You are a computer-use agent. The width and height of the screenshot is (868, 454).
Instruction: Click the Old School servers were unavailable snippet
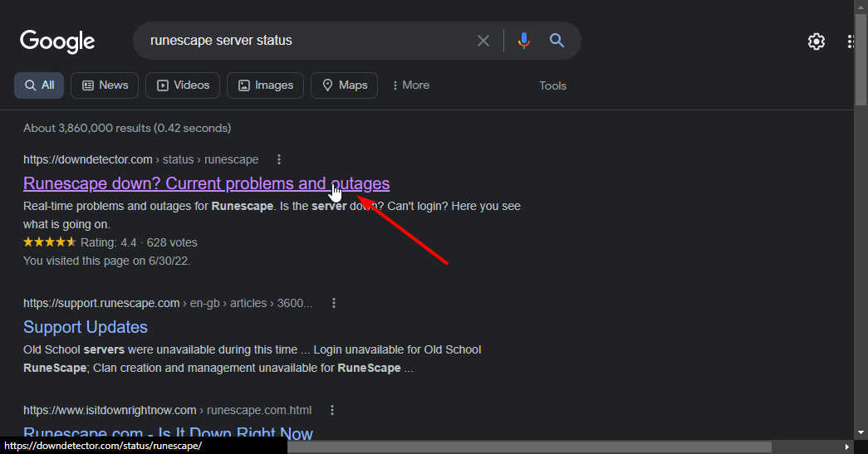[x=252, y=359]
